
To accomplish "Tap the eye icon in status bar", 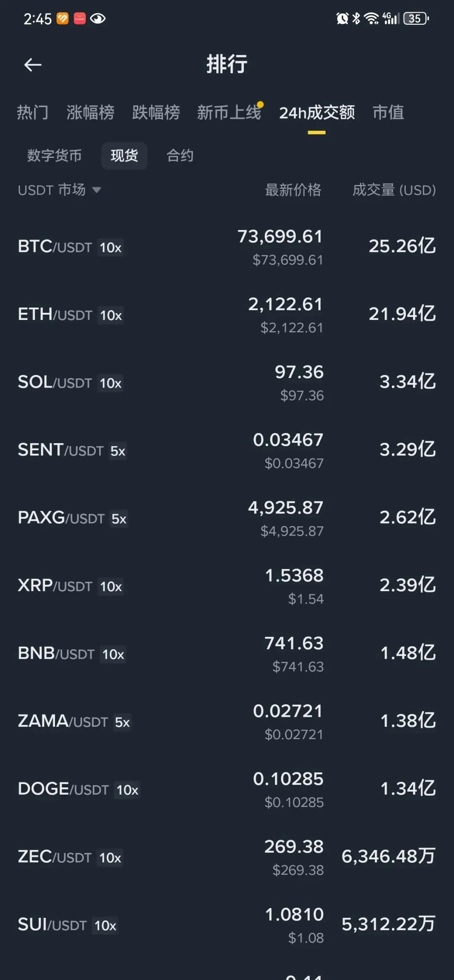I will coord(98,18).
